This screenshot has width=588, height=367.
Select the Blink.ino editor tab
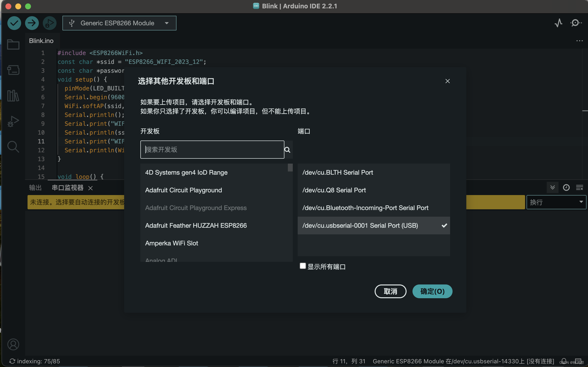pos(41,41)
